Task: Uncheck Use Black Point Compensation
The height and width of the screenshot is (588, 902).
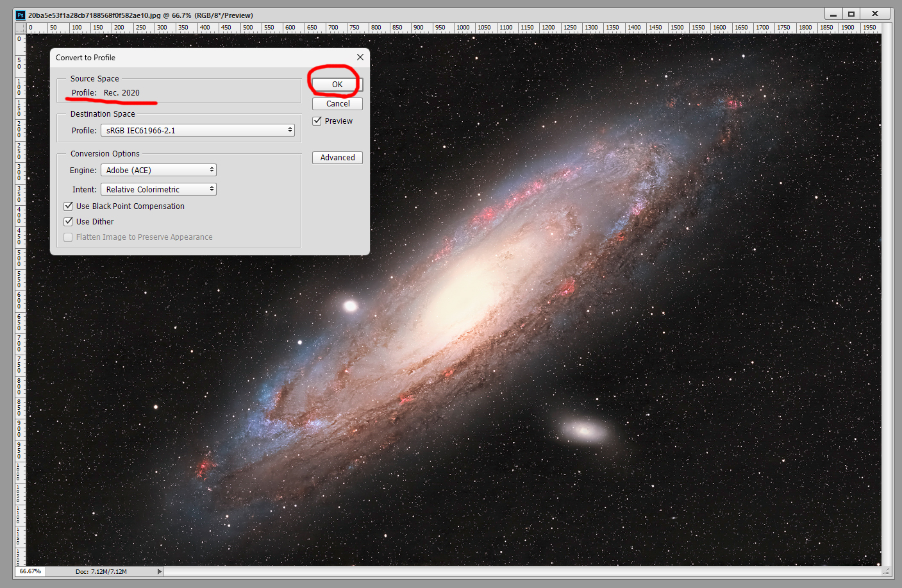Action: click(69, 206)
